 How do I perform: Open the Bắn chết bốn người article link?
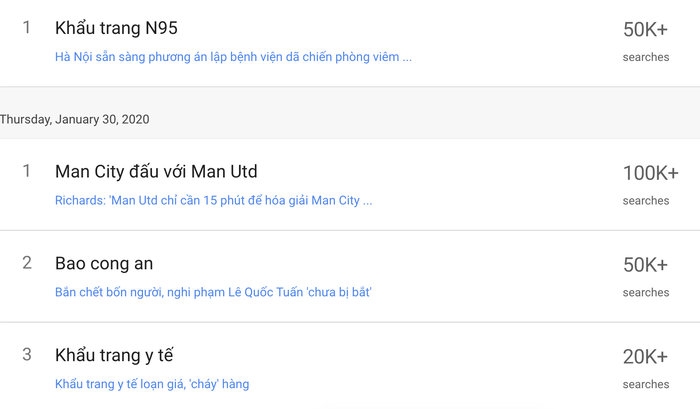[x=213, y=292]
